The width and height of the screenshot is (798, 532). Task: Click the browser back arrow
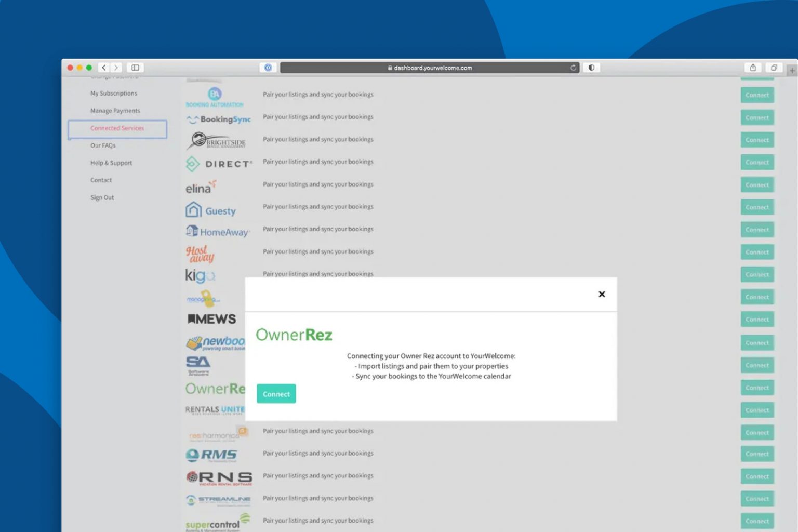click(x=104, y=68)
